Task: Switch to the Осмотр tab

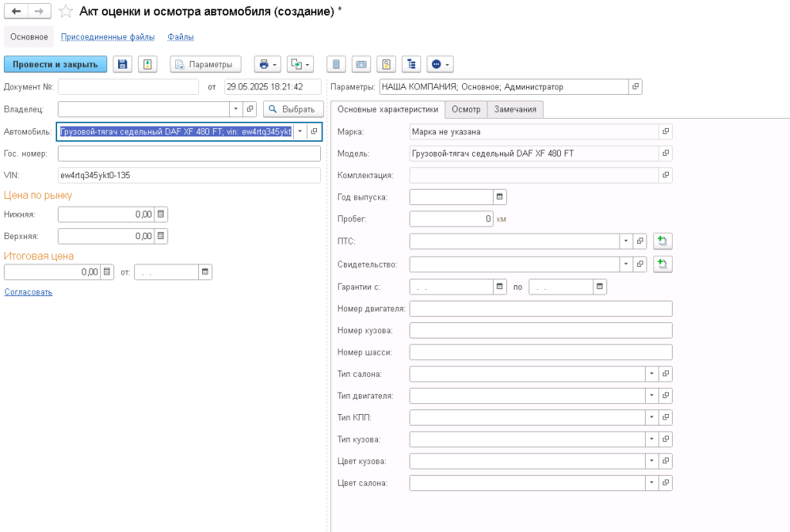Action: [466, 109]
